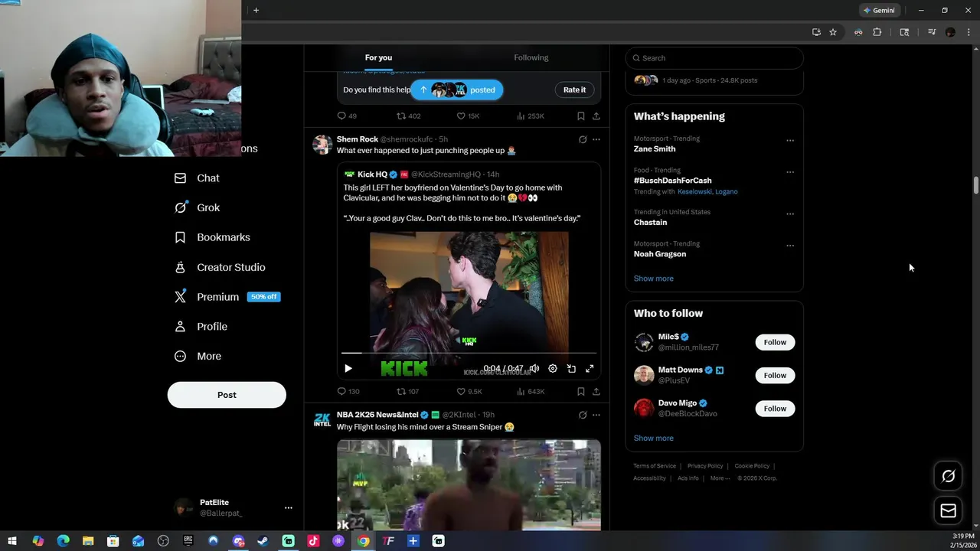The image size is (980, 551).
Task: Seek on the video progress bar
Action: click(x=469, y=353)
